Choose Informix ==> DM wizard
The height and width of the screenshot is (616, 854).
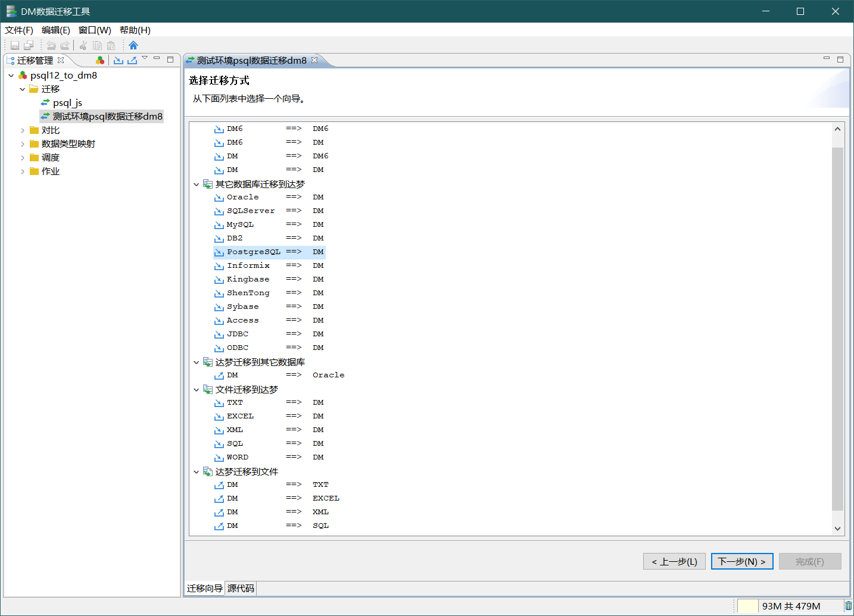269,265
